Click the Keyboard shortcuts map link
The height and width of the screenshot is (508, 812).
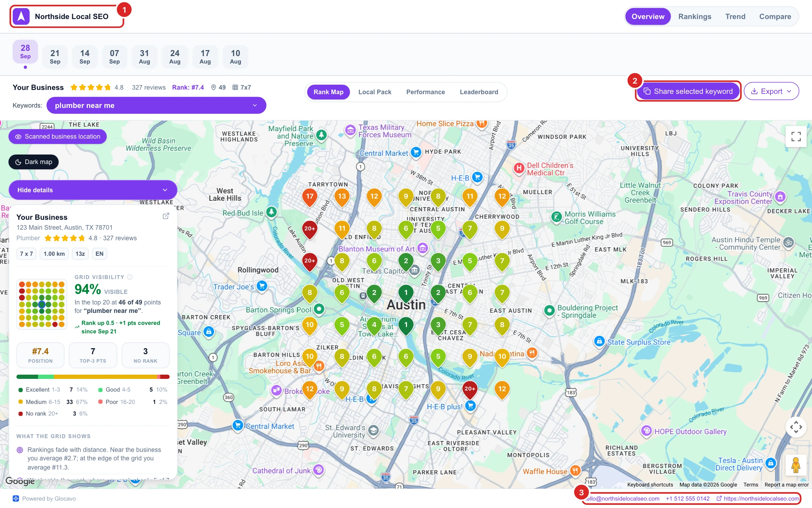point(650,485)
